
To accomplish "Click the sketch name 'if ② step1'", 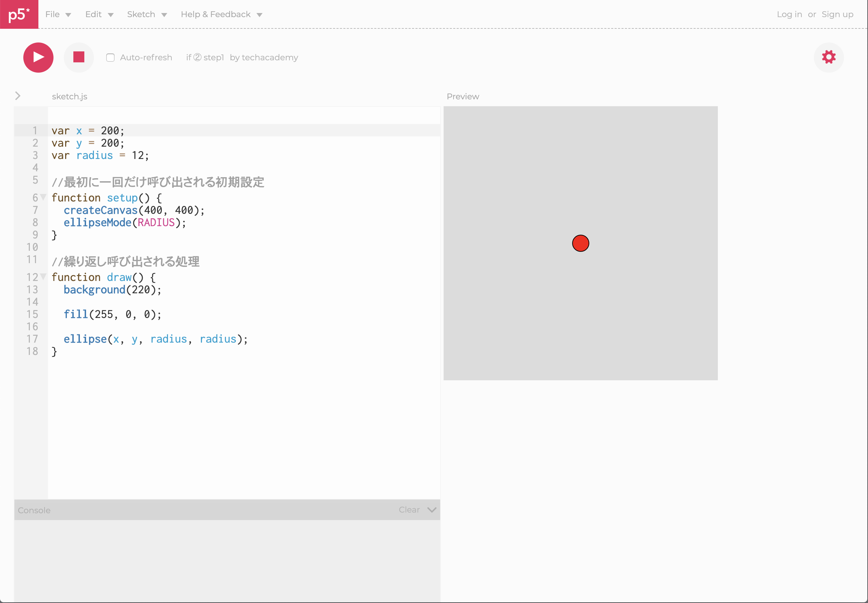I will 205,58.
